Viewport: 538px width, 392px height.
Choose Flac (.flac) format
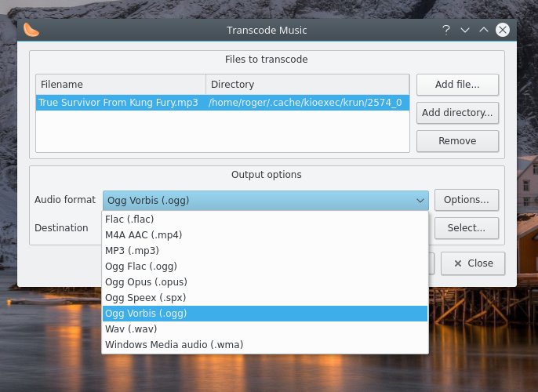[265, 220]
